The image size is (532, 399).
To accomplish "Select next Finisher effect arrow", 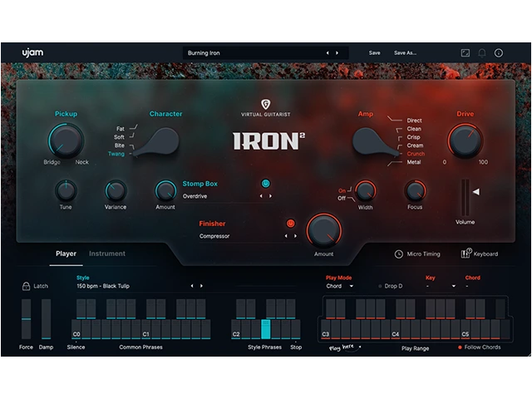I will (295, 236).
